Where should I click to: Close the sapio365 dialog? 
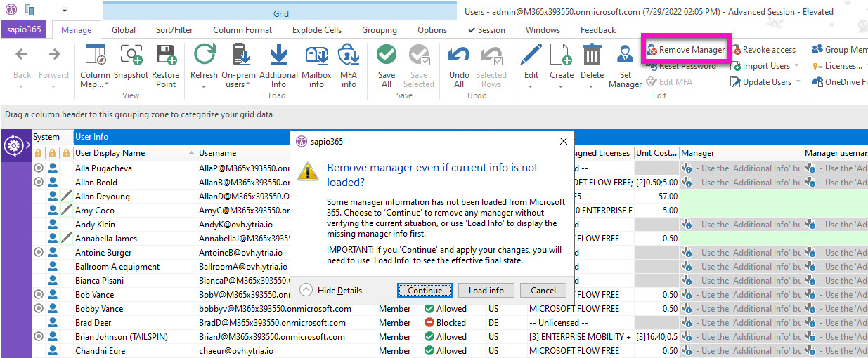563,141
